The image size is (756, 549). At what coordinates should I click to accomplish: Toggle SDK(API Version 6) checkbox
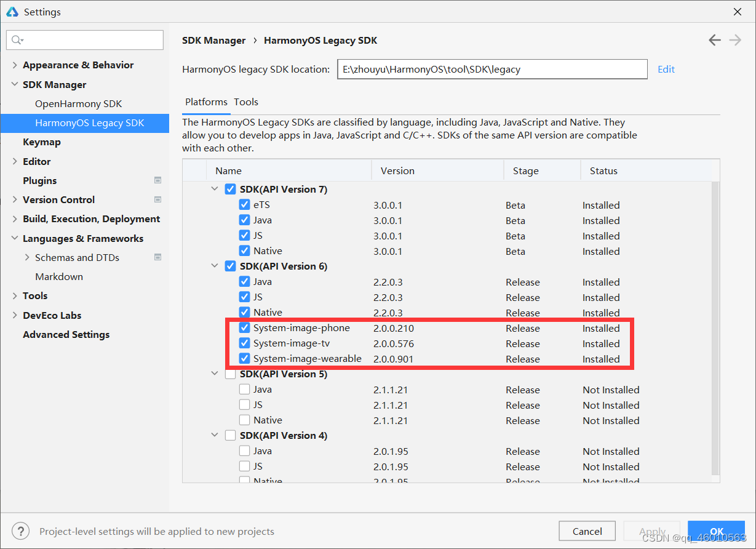(x=231, y=266)
